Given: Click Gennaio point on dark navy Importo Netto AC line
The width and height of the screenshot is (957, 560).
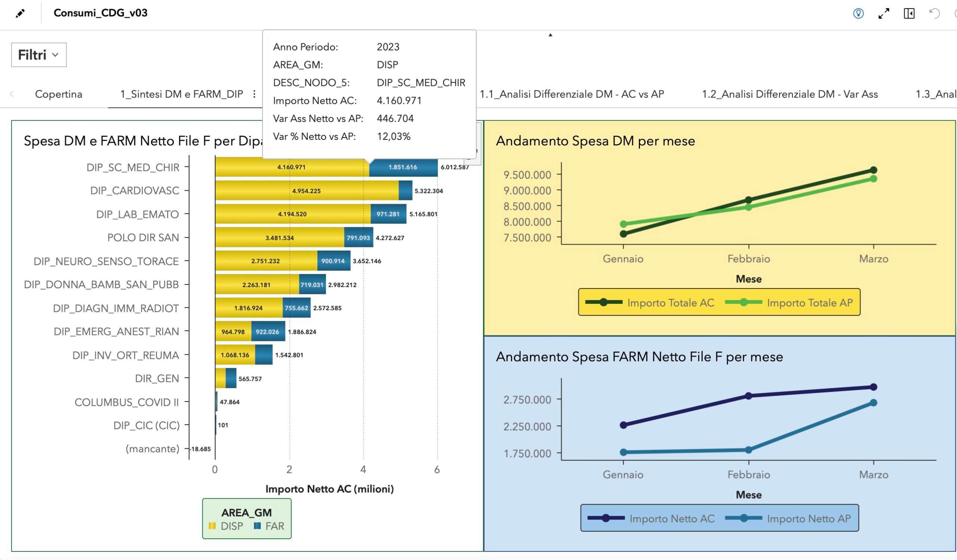Looking at the screenshot, I should click(x=623, y=425).
